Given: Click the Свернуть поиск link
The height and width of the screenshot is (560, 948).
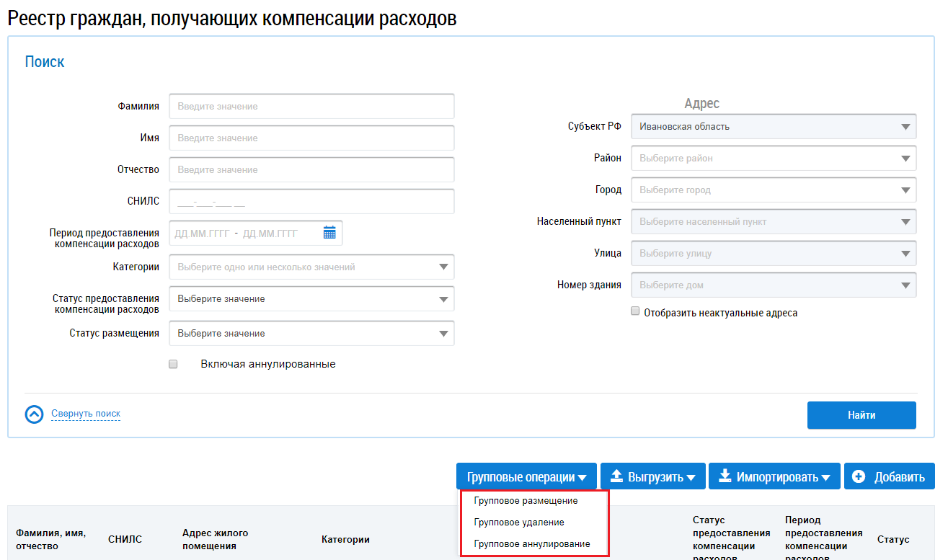Looking at the screenshot, I should click(86, 414).
